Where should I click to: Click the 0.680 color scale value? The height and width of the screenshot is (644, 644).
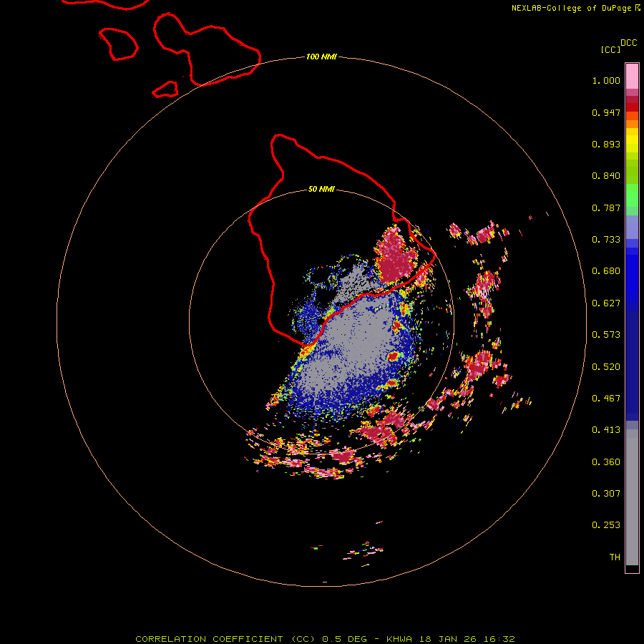[606, 271]
